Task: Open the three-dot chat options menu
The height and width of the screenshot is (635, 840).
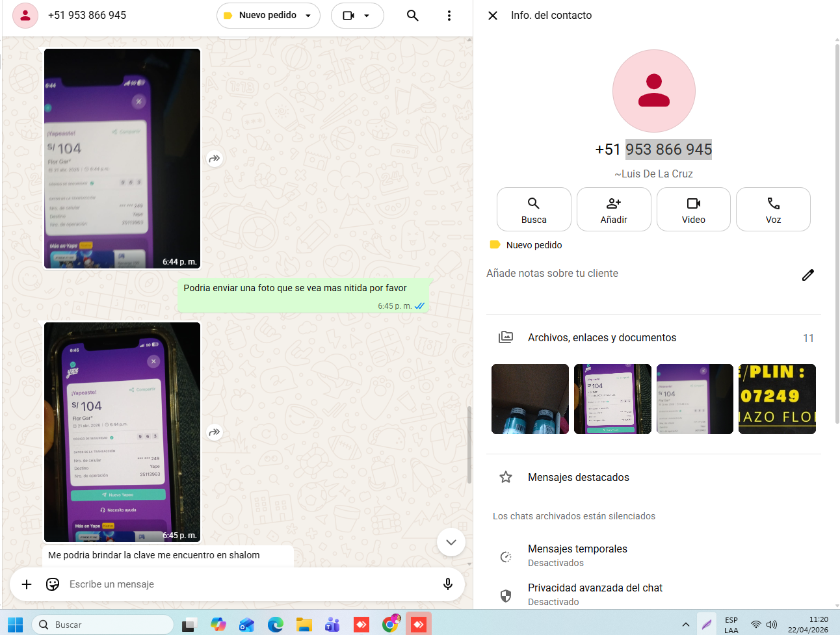Action: [x=449, y=16]
